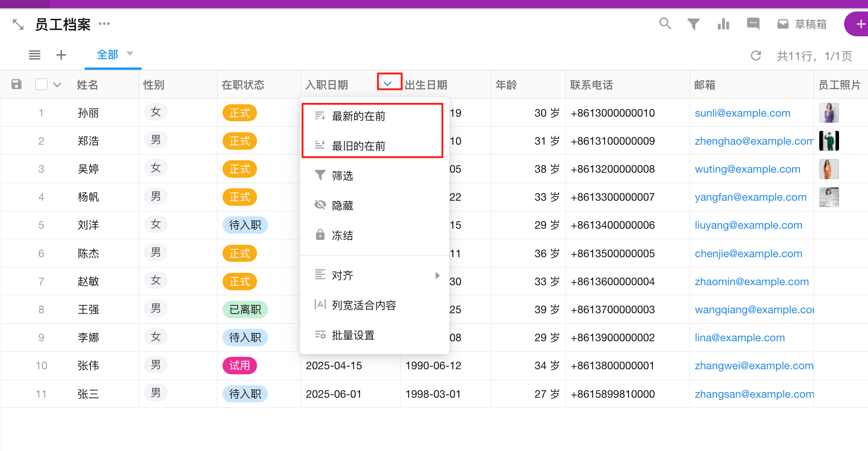
Task: Open the statistics chart icon
Action: 723,24
